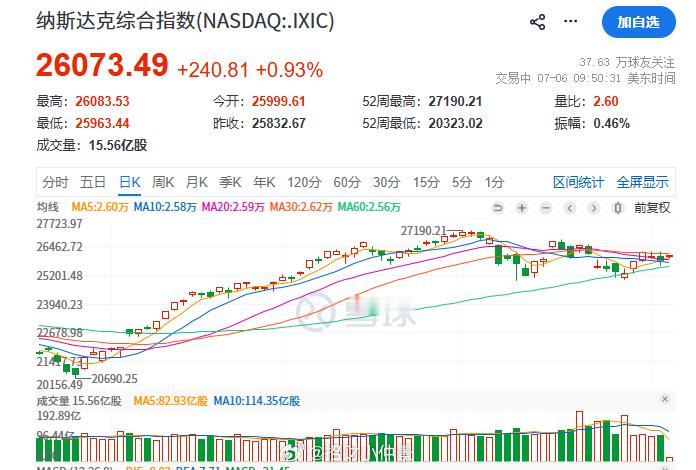Click the MA10:2.58万 moving average label
696x470 pixels.
tap(165, 207)
